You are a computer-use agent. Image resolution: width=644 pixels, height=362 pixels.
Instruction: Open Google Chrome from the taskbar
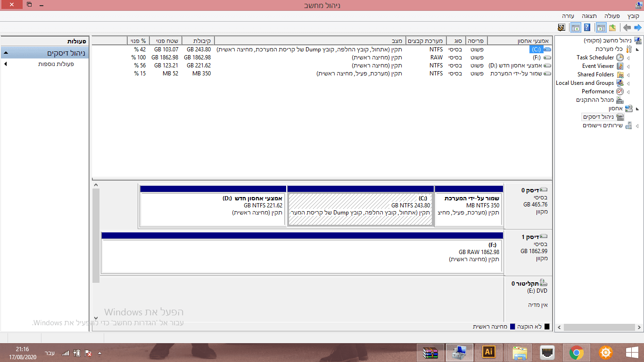pyautogui.click(x=577, y=352)
